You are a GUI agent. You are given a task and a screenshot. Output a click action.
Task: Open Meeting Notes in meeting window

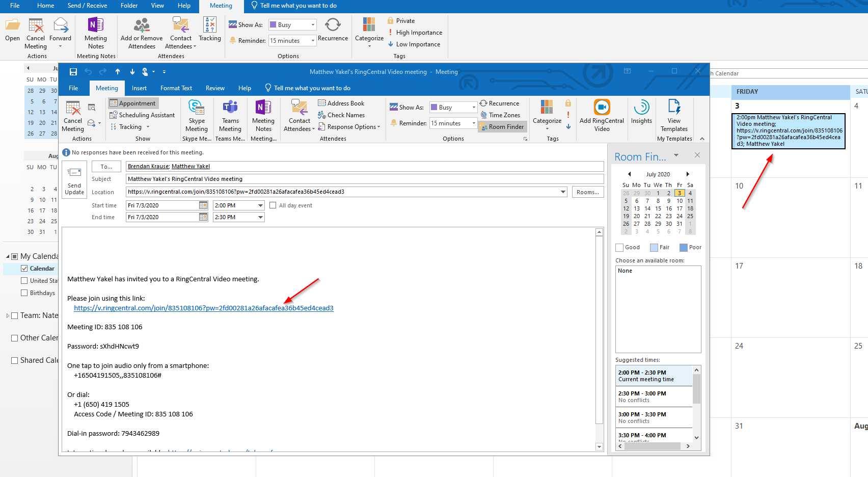click(x=263, y=116)
